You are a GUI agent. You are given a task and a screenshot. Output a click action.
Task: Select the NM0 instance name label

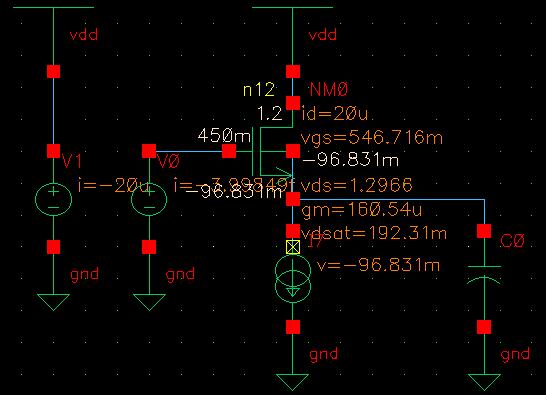[329, 90]
